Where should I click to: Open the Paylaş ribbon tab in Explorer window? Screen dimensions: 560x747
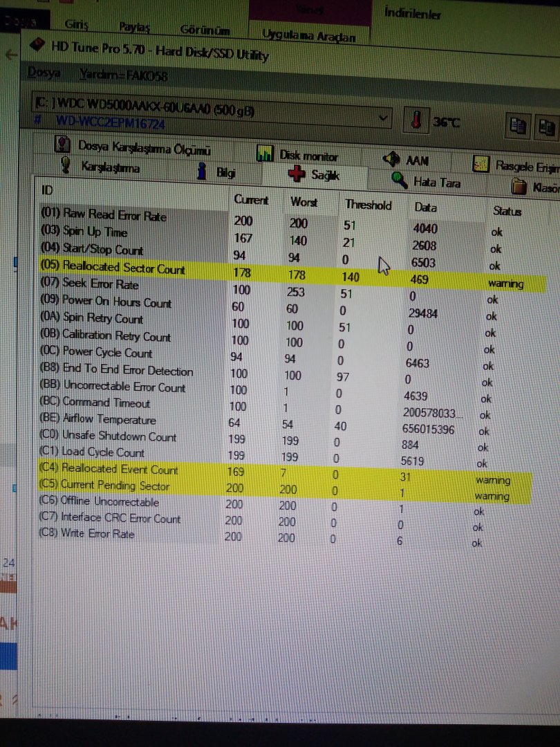(134, 27)
